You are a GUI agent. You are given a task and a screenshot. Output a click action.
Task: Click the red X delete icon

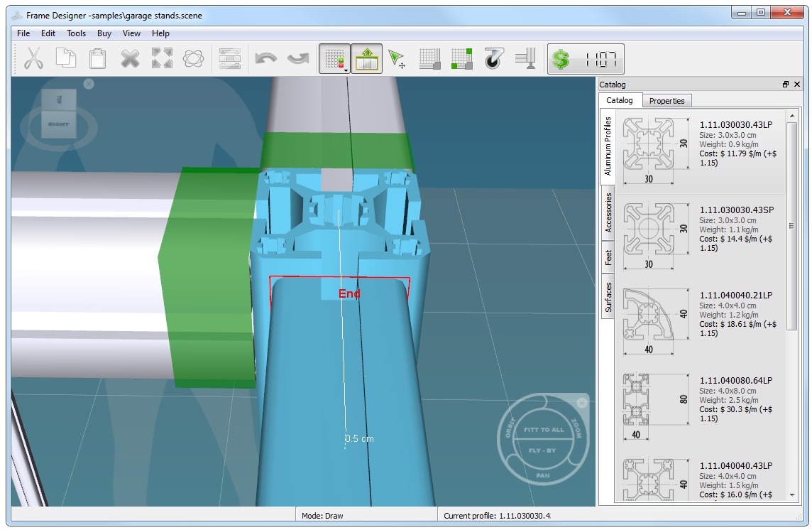tap(129, 59)
